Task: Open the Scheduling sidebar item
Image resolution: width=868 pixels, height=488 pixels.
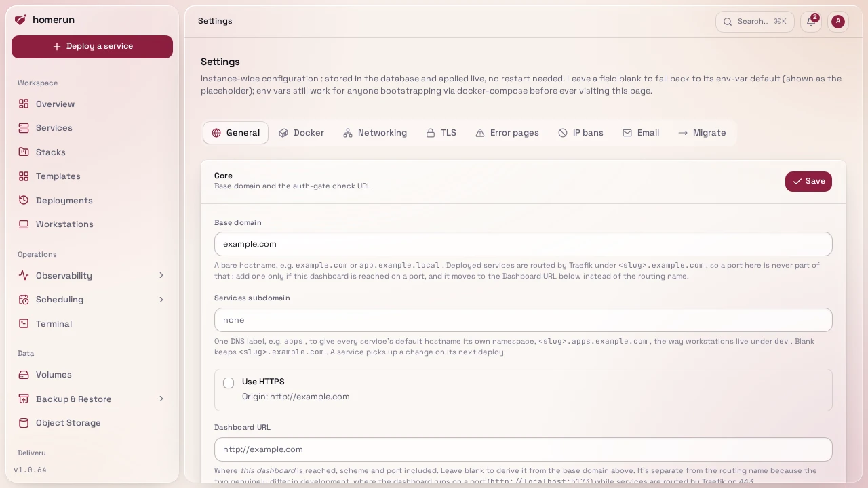Action: tap(92, 300)
